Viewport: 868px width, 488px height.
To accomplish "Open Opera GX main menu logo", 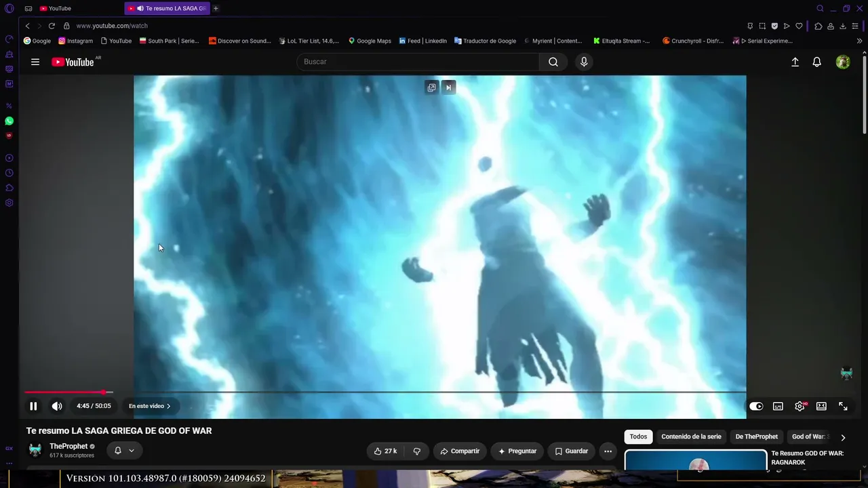I will pyautogui.click(x=9, y=9).
